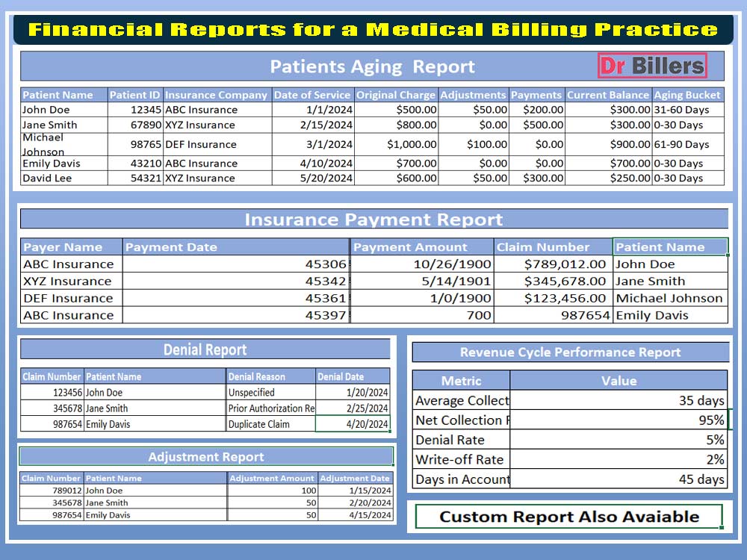Select the Net Collection value 95%
The width and height of the screenshot is (747, 560).
(x=619, y=420)
